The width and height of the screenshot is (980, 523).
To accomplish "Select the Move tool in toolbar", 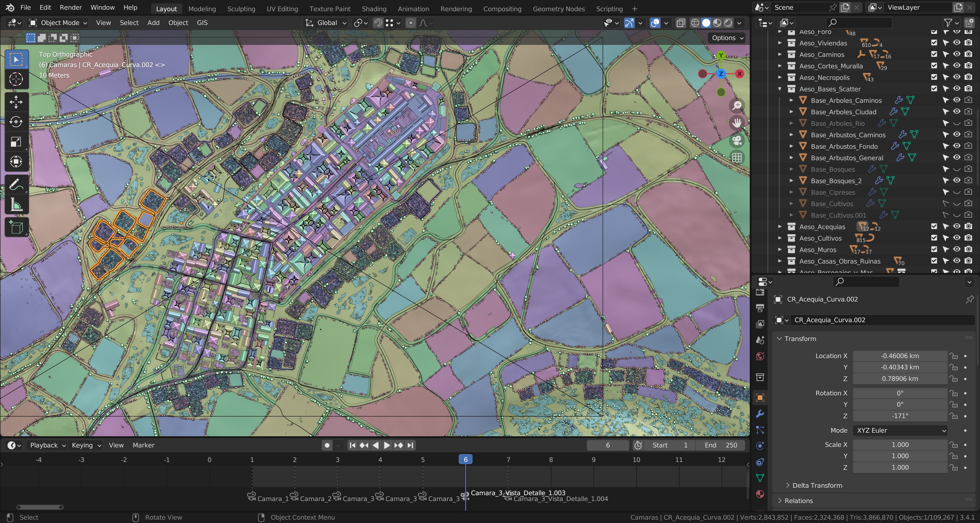I will coord(16,102).
